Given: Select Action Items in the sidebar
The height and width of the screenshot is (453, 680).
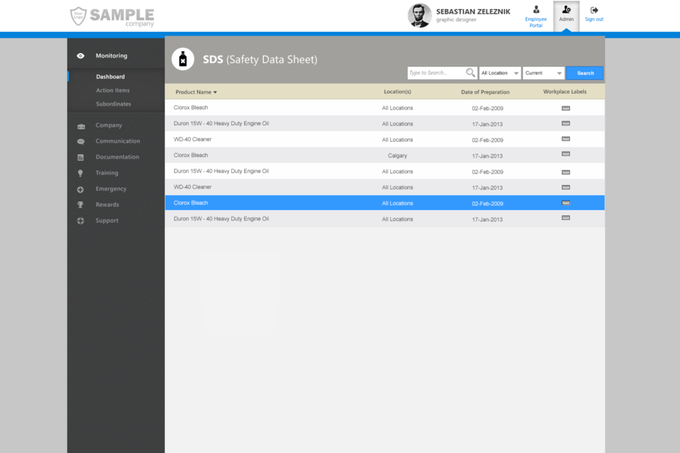Looking at the screenshot, I should [113, 90].
